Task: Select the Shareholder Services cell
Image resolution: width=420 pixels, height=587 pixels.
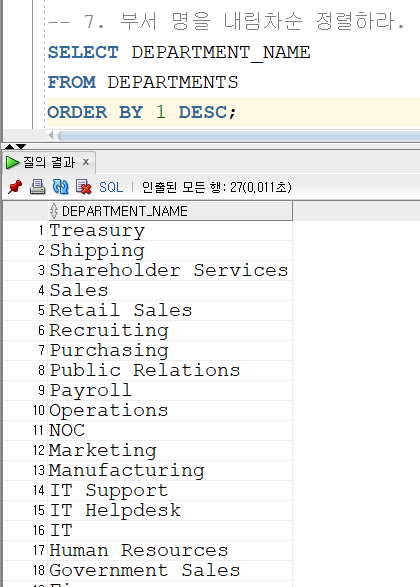Action: pos(170,270)
